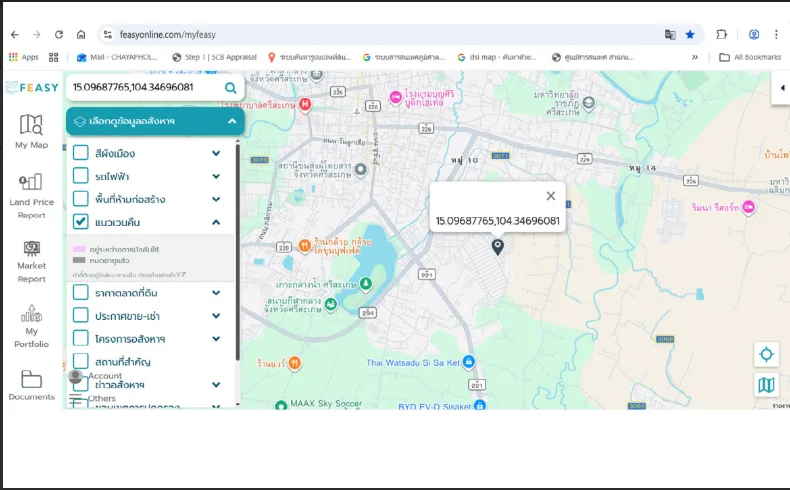Screen dimensions: 790x490
Task: Click the FEASY logo
Action: [x=32, y=88]
